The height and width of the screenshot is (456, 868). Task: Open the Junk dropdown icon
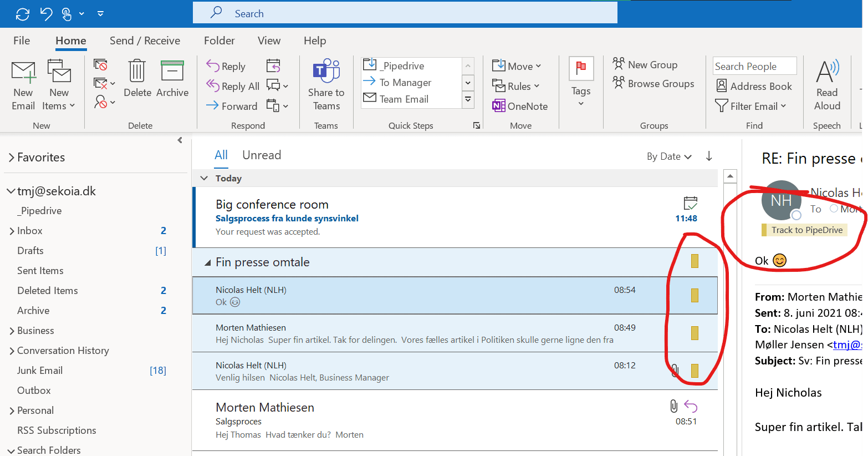point(104,102)
